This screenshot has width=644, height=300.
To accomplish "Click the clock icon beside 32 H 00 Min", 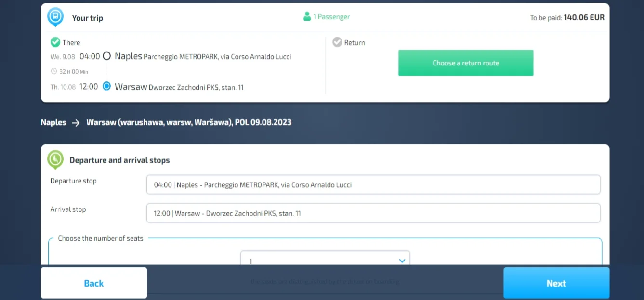I will (x=54, y=72).
